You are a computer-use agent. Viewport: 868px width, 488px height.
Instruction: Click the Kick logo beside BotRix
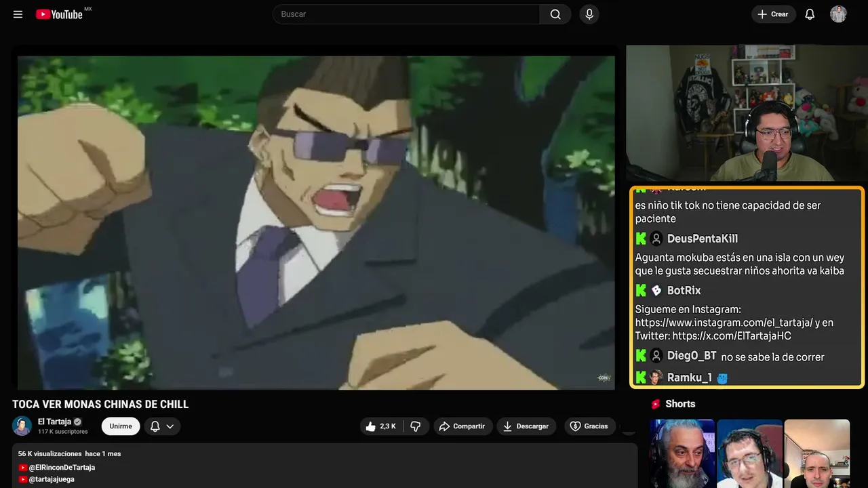641,291
